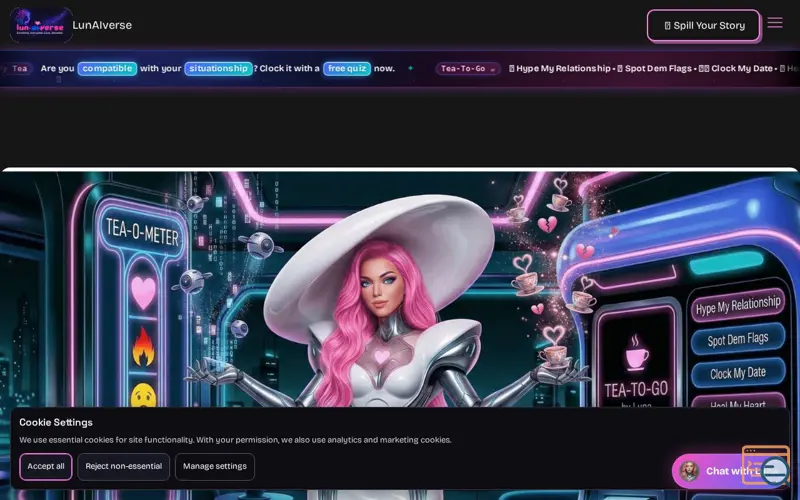
Task: Click the Luna hero banner image
Action: tap(400, 334)
